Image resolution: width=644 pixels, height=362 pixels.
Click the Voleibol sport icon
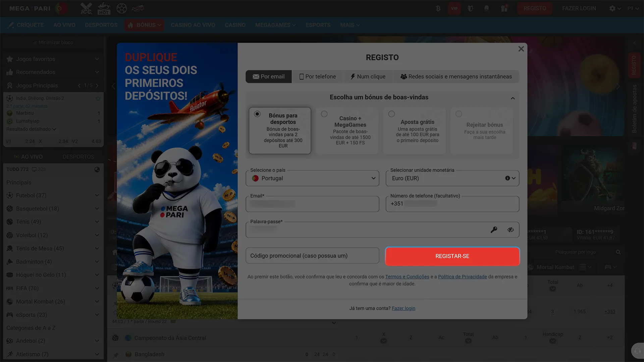(x=10, y=235)
